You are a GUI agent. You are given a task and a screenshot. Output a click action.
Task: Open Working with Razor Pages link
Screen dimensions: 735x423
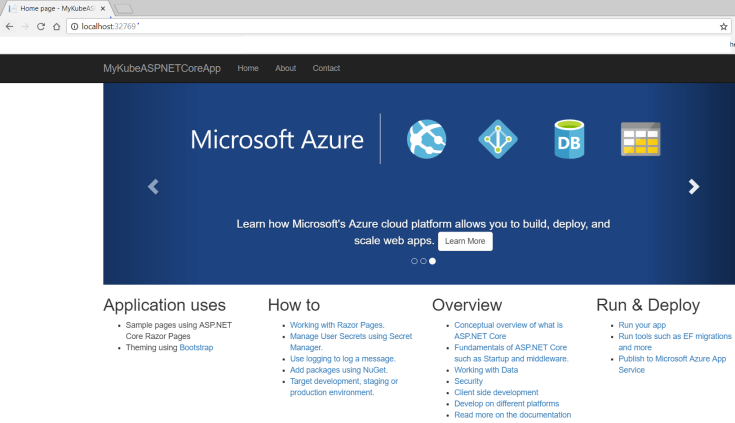point(337,325)
